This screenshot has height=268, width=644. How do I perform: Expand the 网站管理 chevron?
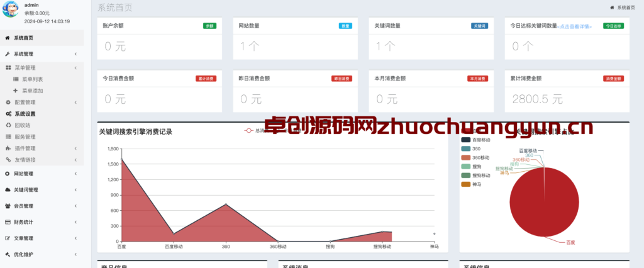[76, 174]
